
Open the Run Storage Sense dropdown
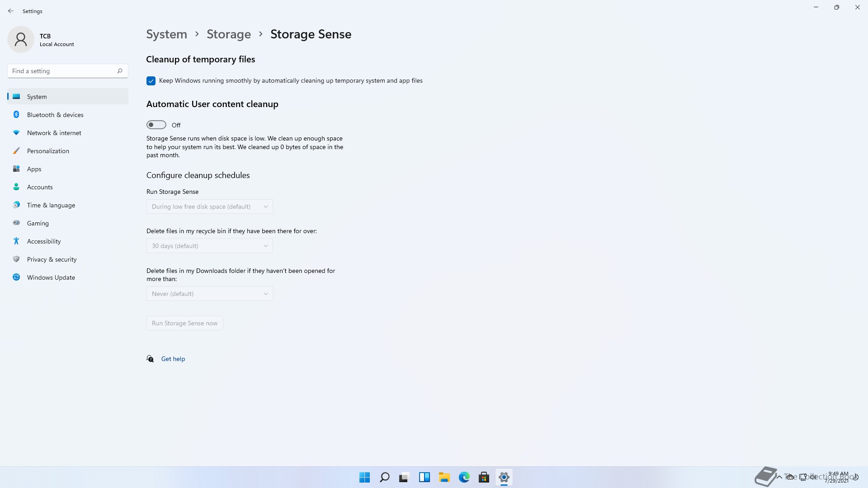(210, 206)
